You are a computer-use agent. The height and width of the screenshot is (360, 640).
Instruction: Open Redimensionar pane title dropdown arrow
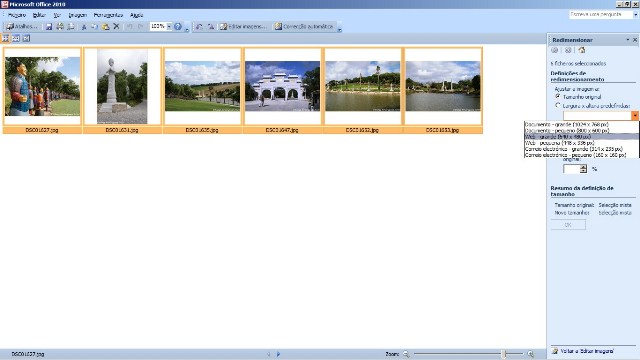click(628, 40)
